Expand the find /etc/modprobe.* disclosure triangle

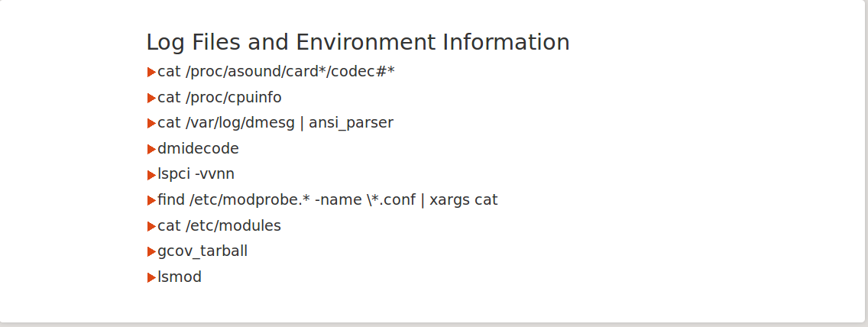pos(151,200)
